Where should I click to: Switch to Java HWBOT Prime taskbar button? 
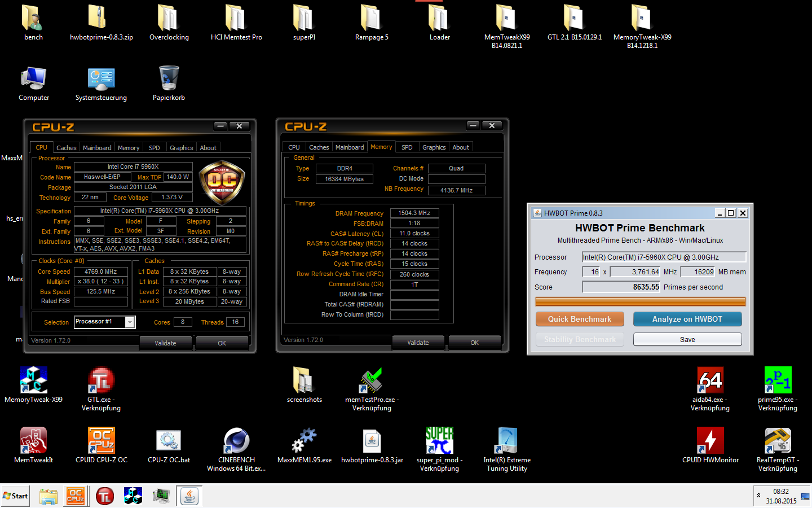(x=189, y=496)
